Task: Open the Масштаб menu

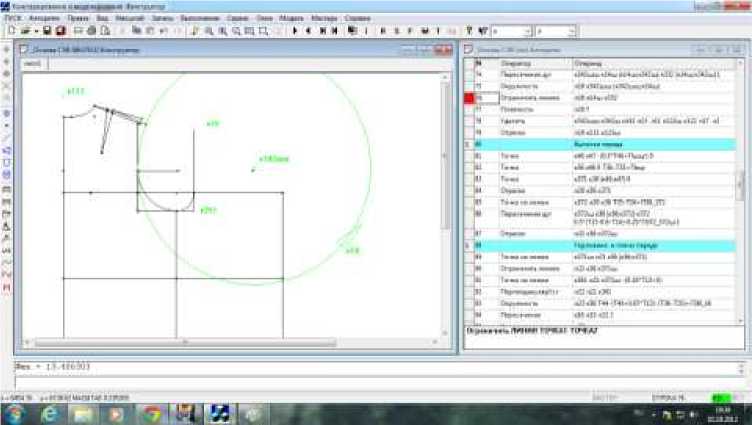Action: 129,18
